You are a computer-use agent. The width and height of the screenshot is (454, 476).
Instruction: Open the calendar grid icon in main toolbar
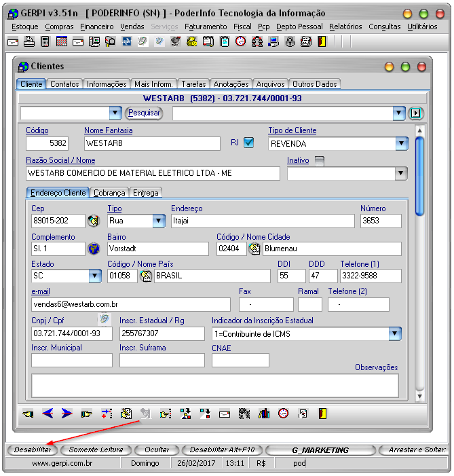pos(62,41)
